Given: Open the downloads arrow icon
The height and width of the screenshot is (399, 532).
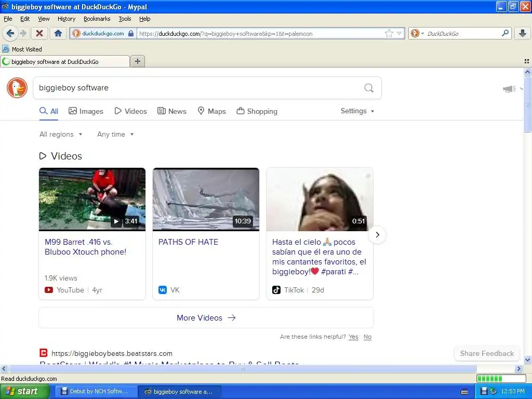Looking at the screenshot, I should point(523,33).
